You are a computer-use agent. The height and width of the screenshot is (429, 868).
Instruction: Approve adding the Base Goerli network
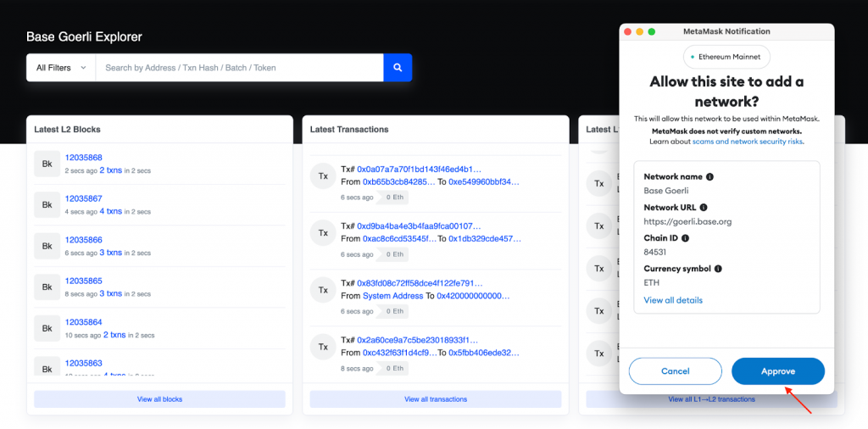pyautogui.click(x=778, y=370)
